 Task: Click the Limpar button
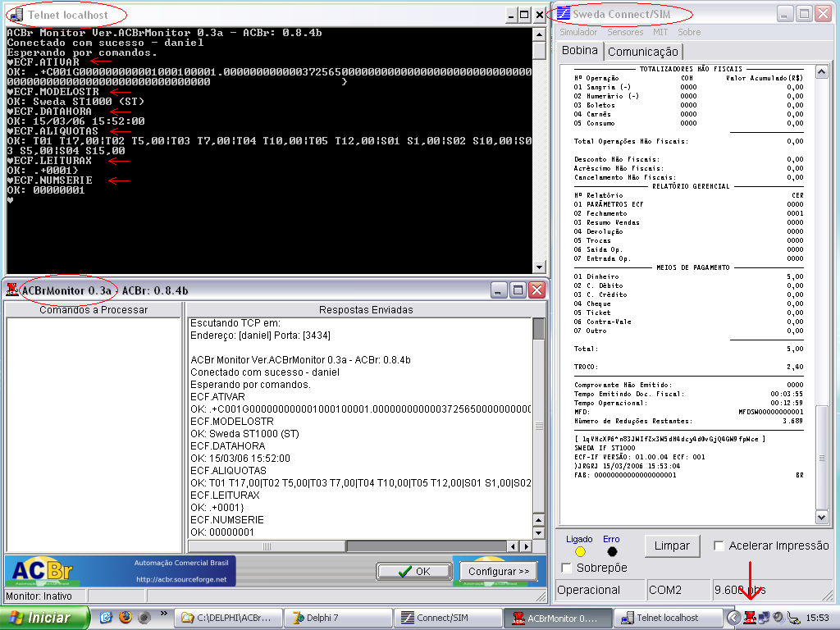click(673, 546)
